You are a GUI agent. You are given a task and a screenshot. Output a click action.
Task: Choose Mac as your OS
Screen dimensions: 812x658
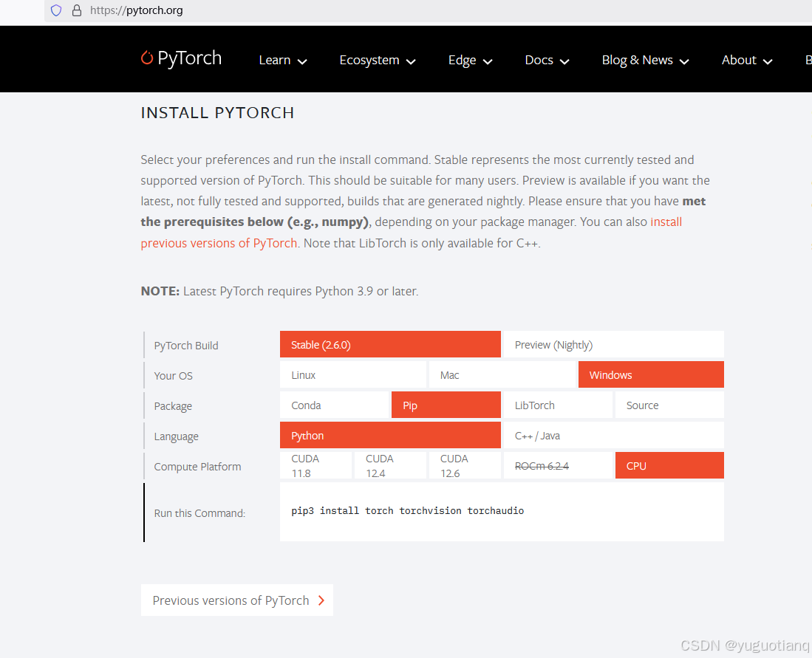click(502, 375)
